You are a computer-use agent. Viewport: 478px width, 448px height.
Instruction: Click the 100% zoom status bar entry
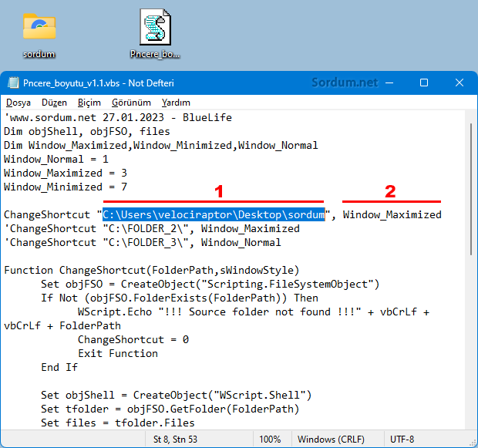[270, 440]
